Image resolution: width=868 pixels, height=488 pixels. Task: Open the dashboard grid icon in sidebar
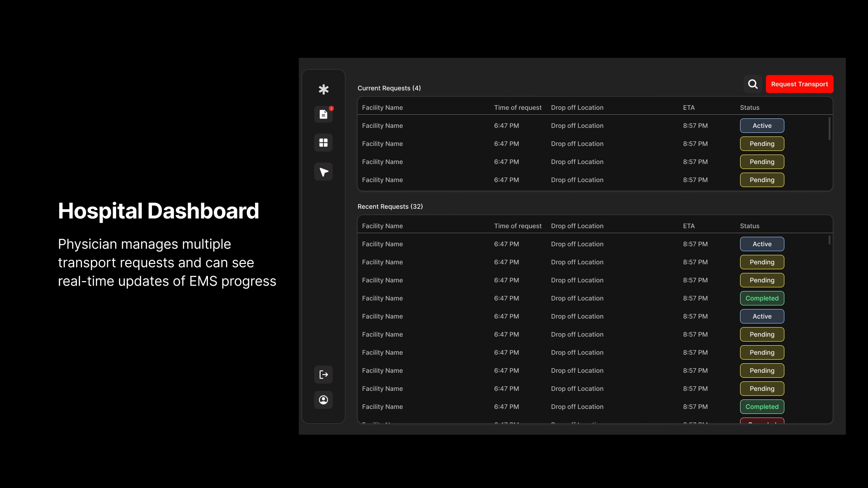[323, 143]
